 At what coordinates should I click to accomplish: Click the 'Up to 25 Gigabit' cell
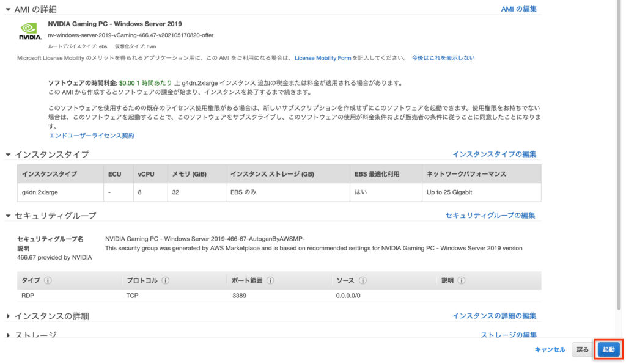click(x=482, y=192)
